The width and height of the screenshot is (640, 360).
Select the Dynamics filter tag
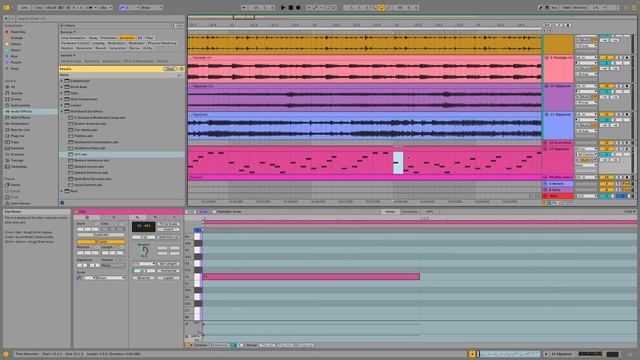point(127,38)
